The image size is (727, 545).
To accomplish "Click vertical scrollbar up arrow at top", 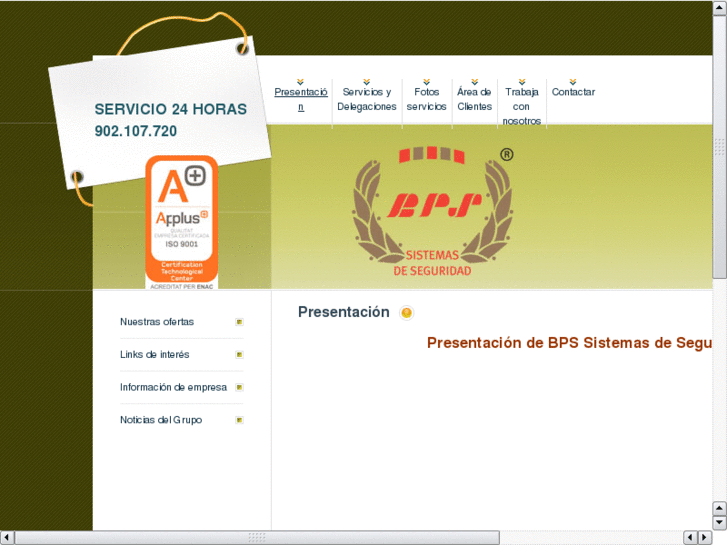I will click(x=720, y=8).
